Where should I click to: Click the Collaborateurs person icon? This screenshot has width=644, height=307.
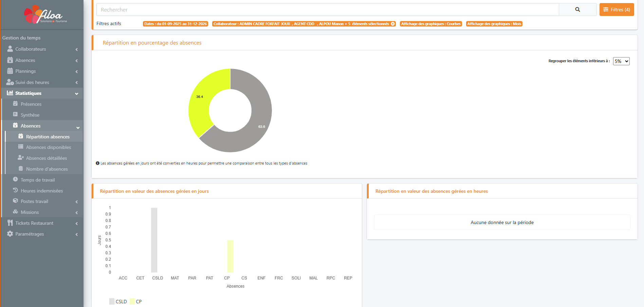10,49
